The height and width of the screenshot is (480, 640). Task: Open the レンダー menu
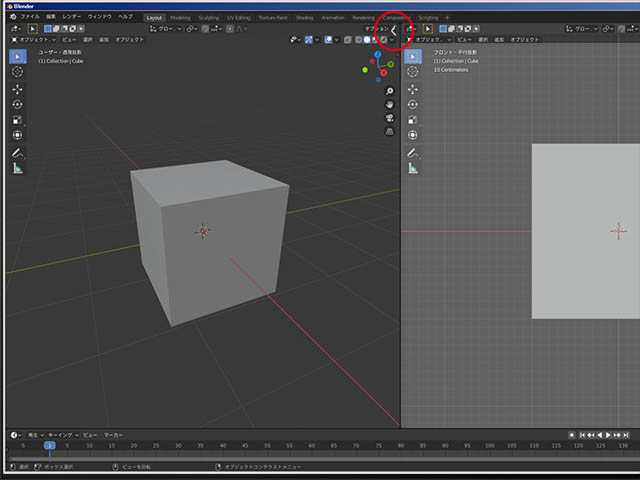pyautogui.click(x=71, y=17)
